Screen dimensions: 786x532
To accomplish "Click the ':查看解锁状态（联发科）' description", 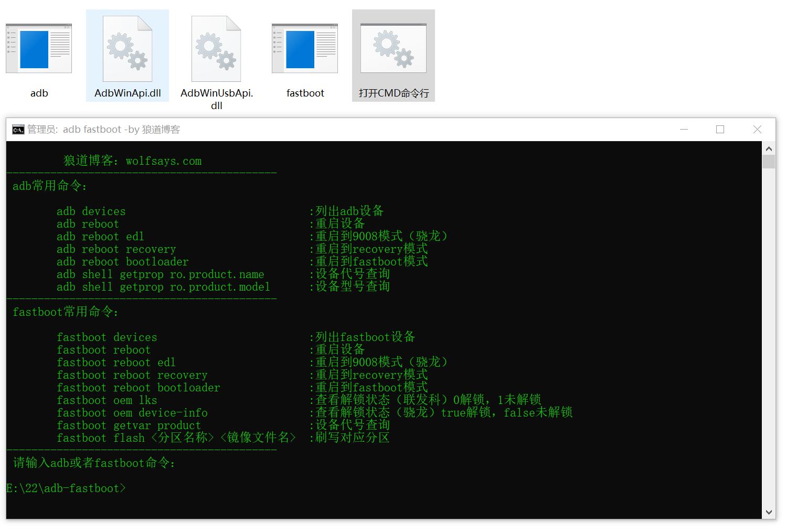I will (380, 400).
